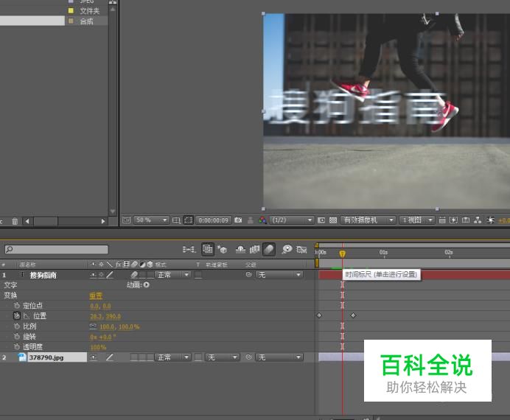Image resolution: width=510 pixels, height=420 pixels.
Task: Toggle draft 3D button in timeline
Action: tap(222, 249)
